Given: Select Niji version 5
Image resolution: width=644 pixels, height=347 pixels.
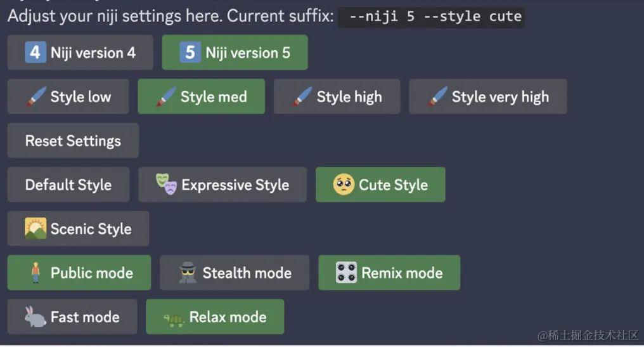Looking at the screenshot, I should pyautogui.click(x=235, y=53).
